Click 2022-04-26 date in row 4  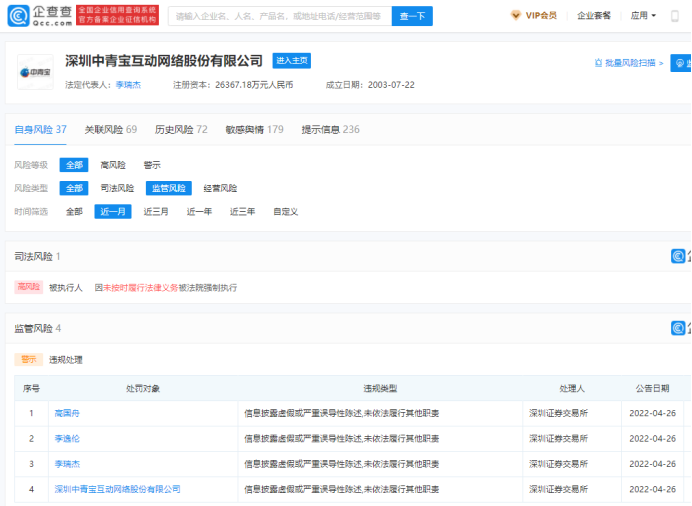[652, 489]
